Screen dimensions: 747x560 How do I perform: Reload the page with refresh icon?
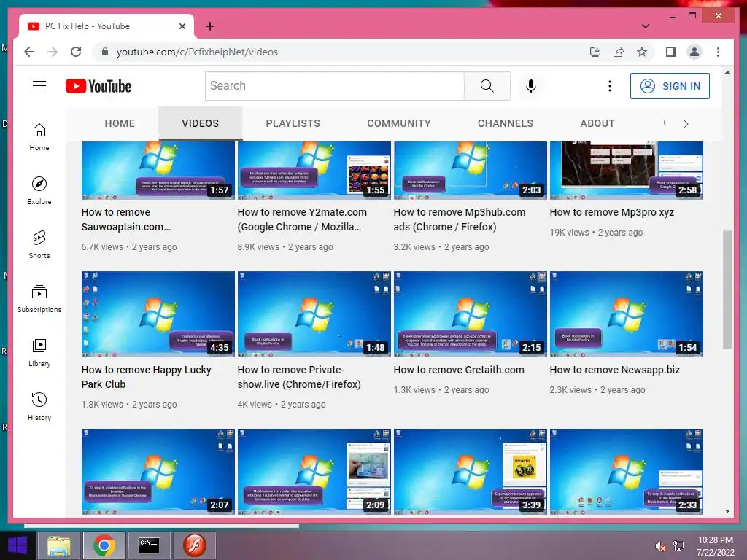(x=76, y=52)
